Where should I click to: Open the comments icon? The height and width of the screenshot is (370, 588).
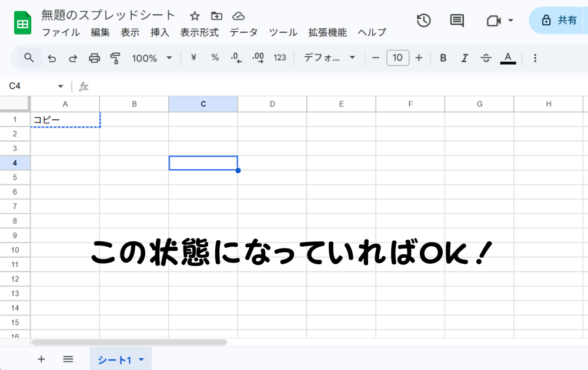click(x=457, y=21)
